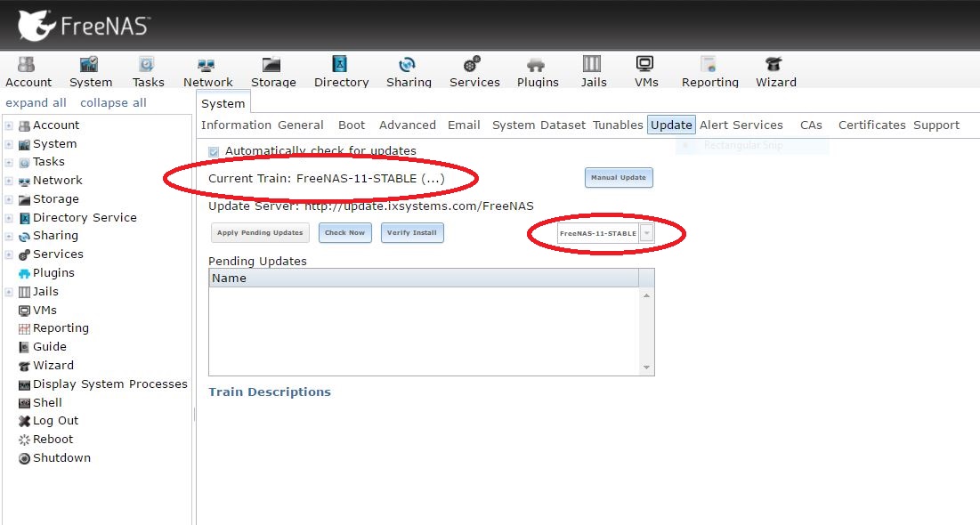Switch to the Support tab

[x=936, y=125]
